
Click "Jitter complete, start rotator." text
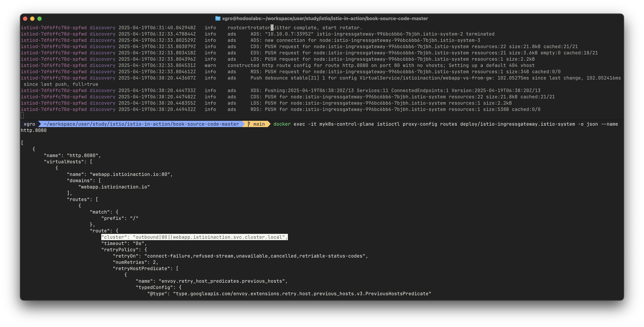pos(318,27)
